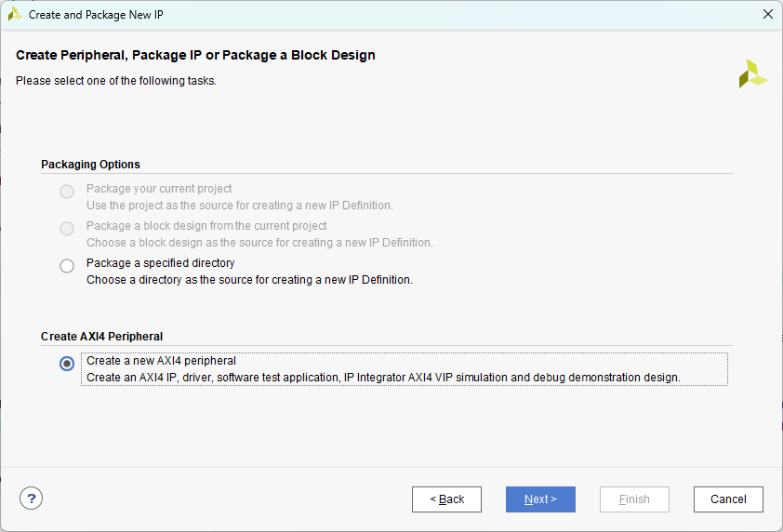Click the 'Create AXI4 Peripheral' section header

pyautogui.click(x=101, y=337)
